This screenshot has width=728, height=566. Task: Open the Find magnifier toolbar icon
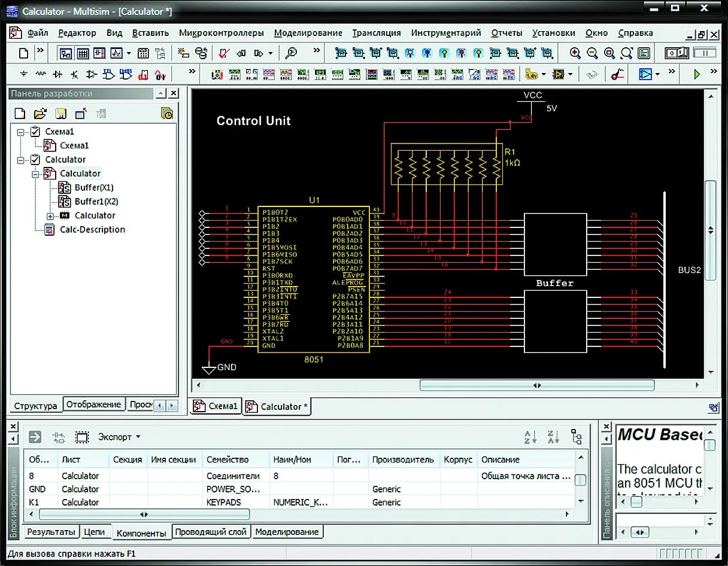[x=291, y=53]
